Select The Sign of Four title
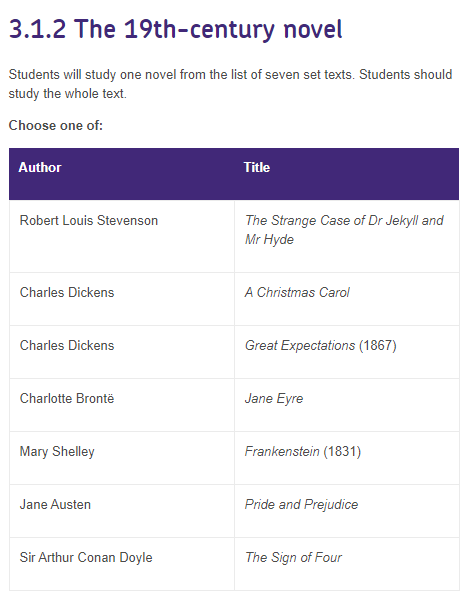Viewport: 467px width, 607px height. (x=293, y=557)
